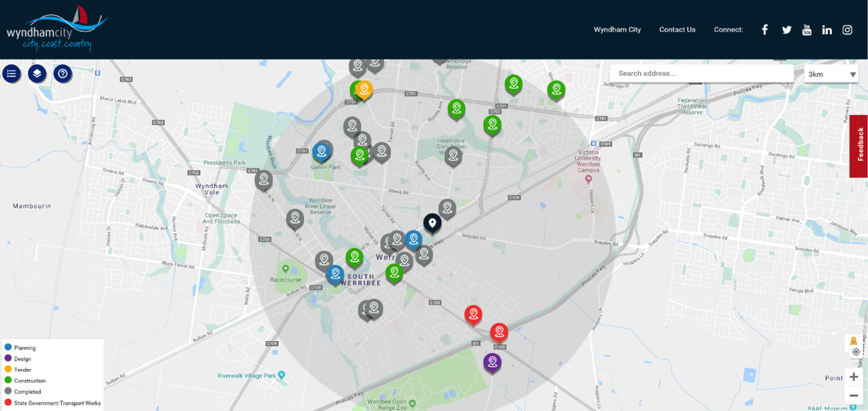Click the Racecourse map label
Image resolution: width=868 pixels, height=411 pixels.
click(x=286, y=280)
